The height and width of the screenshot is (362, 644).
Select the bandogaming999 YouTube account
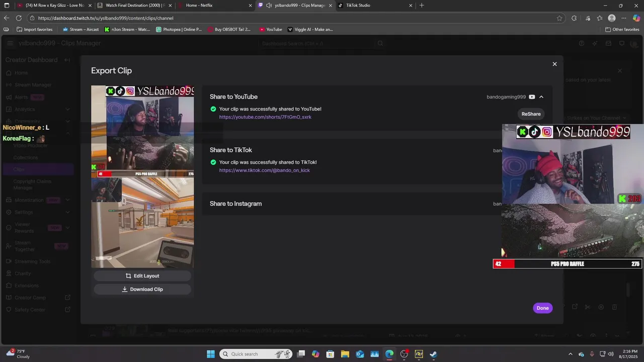click(511, 97)
